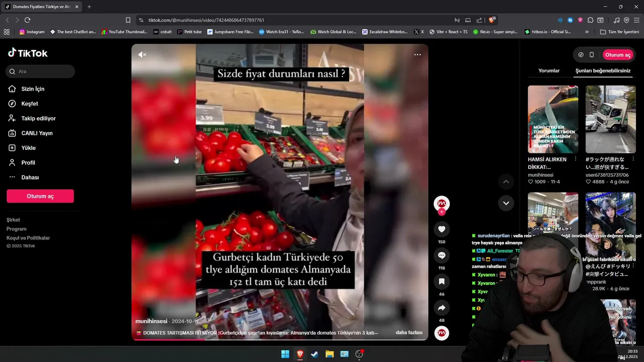This screenshot has width=644, height=362.
Task: Close the Domates Fiyatları tab
Action: click(76, 7)
